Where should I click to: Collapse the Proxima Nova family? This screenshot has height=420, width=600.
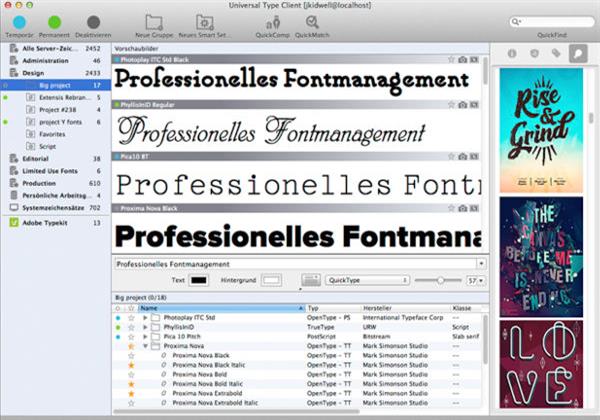click(x=145, y=346)
